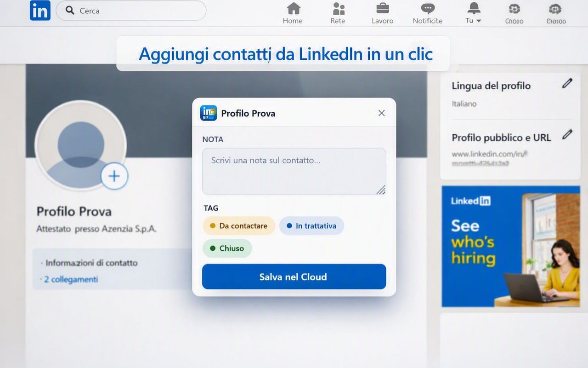Add a profile photo with plus icon

pyautogui.click(x=114, y=176)
